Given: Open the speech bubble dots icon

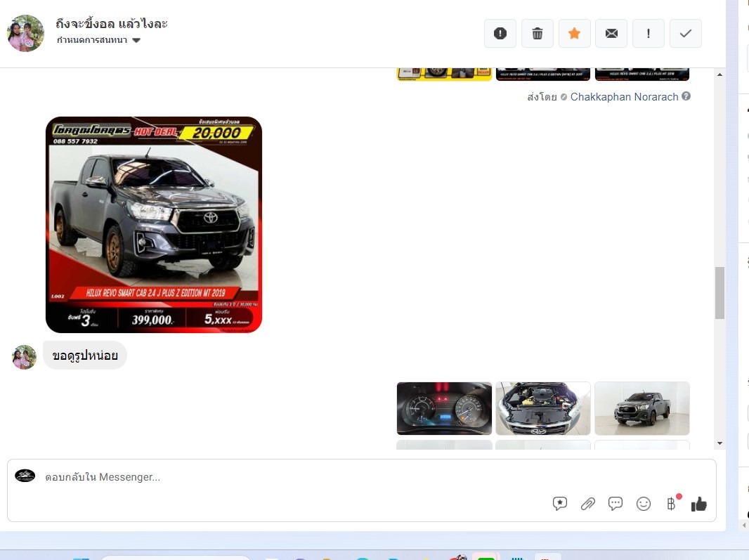Looking at the screenshot, I should (x=616, y=504).
